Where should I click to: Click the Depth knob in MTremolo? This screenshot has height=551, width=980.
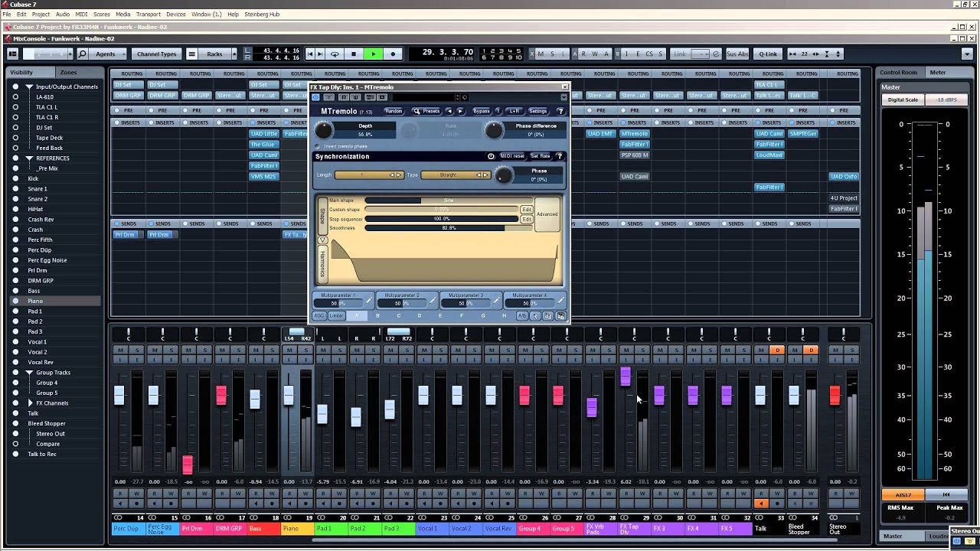(x=325, y=130)
